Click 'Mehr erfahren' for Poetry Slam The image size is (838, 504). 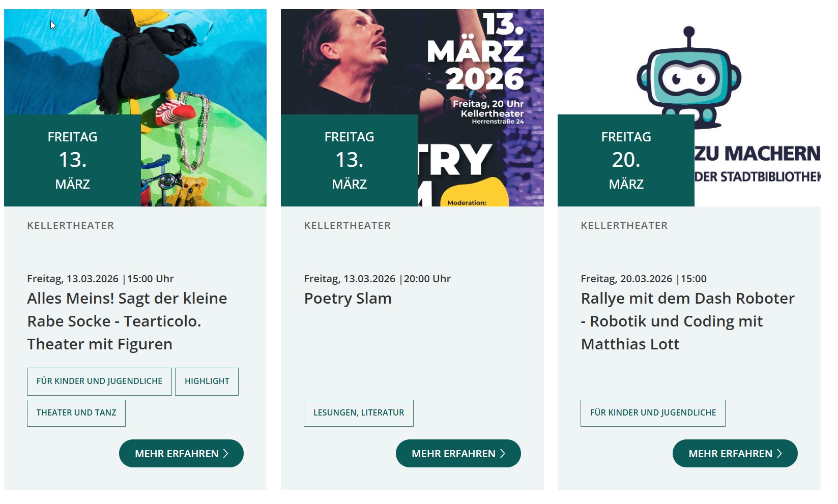click(458, 454)
